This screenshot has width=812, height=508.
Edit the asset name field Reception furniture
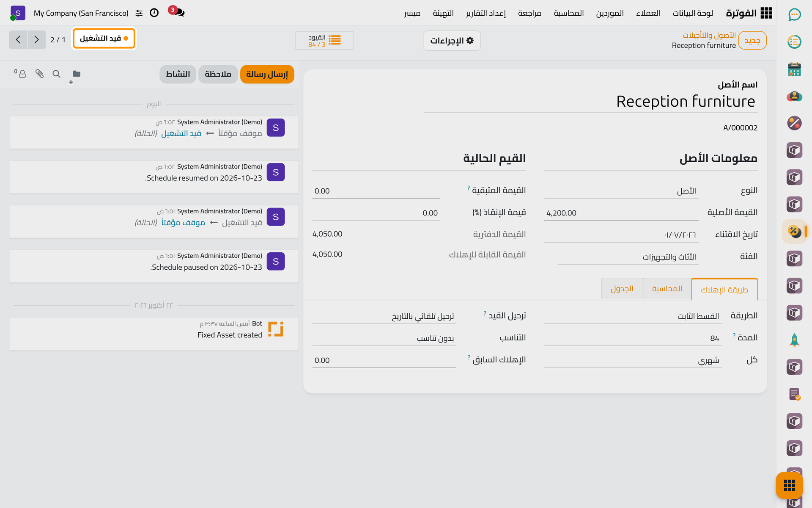point(591,102)
